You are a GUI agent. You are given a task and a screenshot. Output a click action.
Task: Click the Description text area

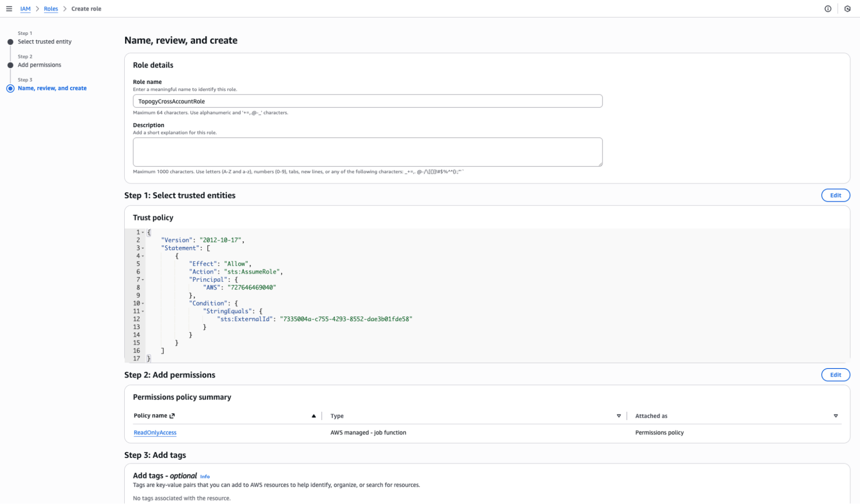[367, 152]
